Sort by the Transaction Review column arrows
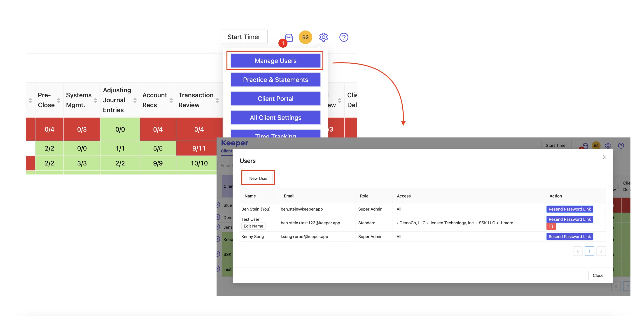644x316 pixels. pyautogui.click(x=217, y=100)
